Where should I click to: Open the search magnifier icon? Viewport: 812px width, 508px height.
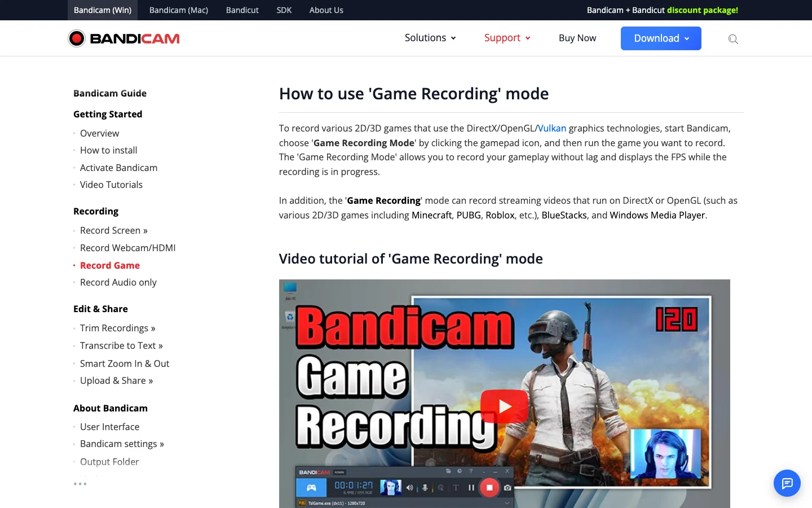733,39
